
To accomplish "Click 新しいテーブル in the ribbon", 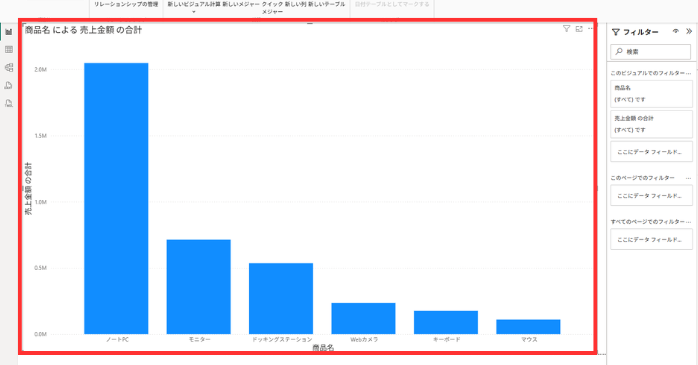I will (x=326, y=4).
